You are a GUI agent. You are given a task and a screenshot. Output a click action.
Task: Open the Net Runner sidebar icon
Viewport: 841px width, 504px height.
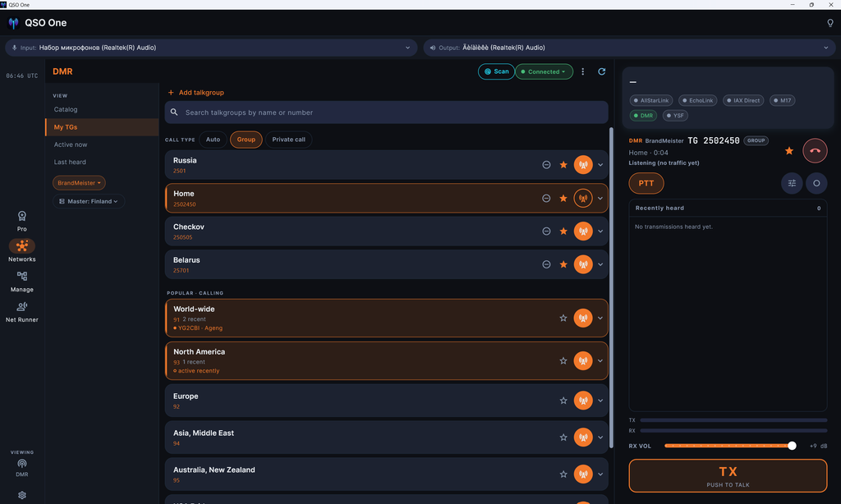click(x=22, y=311)
